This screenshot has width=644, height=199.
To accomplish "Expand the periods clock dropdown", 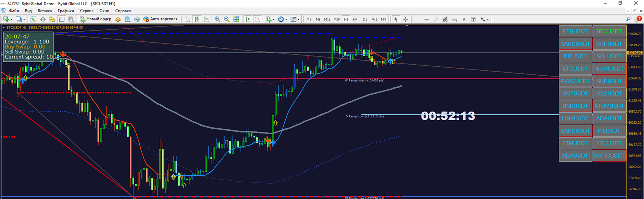I will pos(286,19).
